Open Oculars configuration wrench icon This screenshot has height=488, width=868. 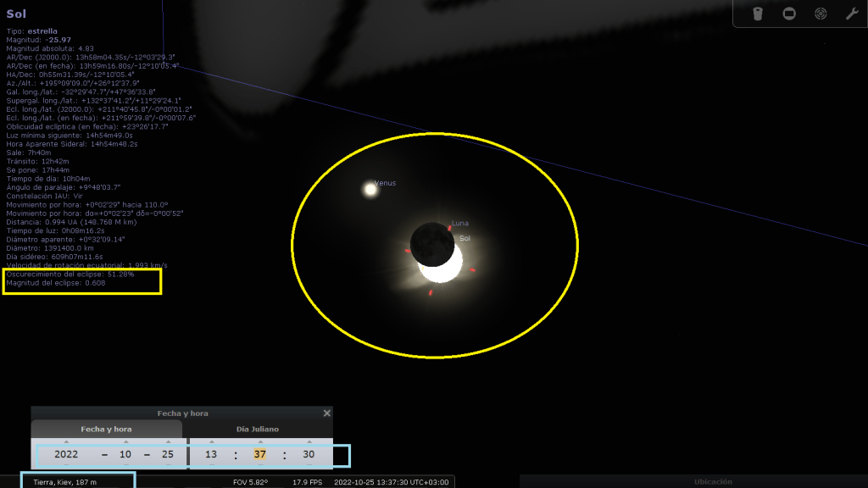point(851,14)
